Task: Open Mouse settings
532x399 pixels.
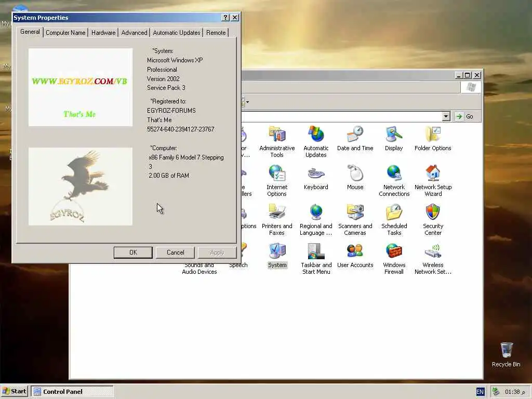Action: click(355, 178)
